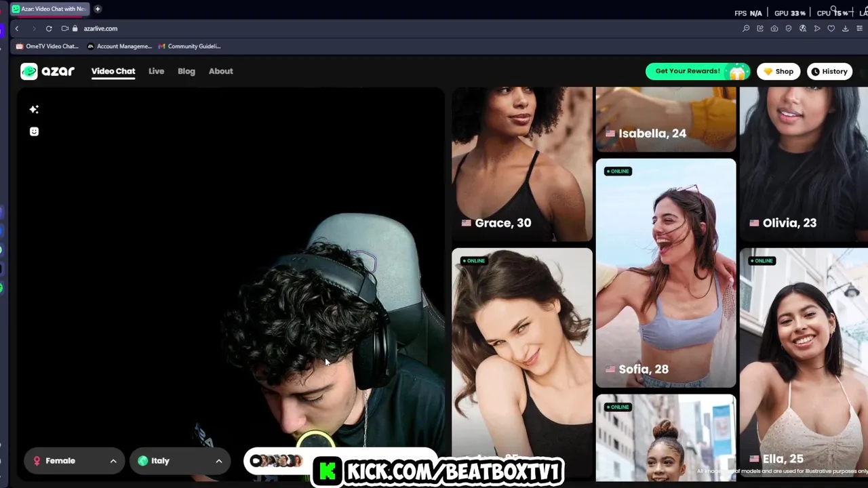Click the green globe icon beside Italy

[x=142, y=461]
